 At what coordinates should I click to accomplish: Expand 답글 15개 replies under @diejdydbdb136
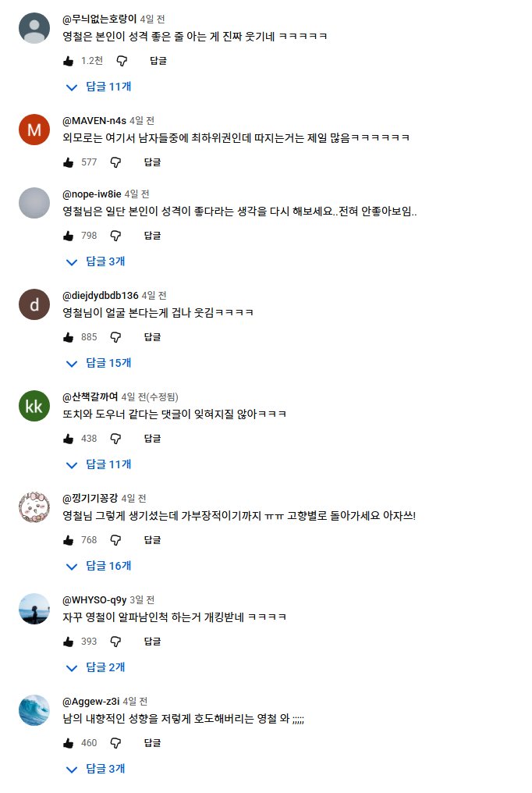[99, 363]
